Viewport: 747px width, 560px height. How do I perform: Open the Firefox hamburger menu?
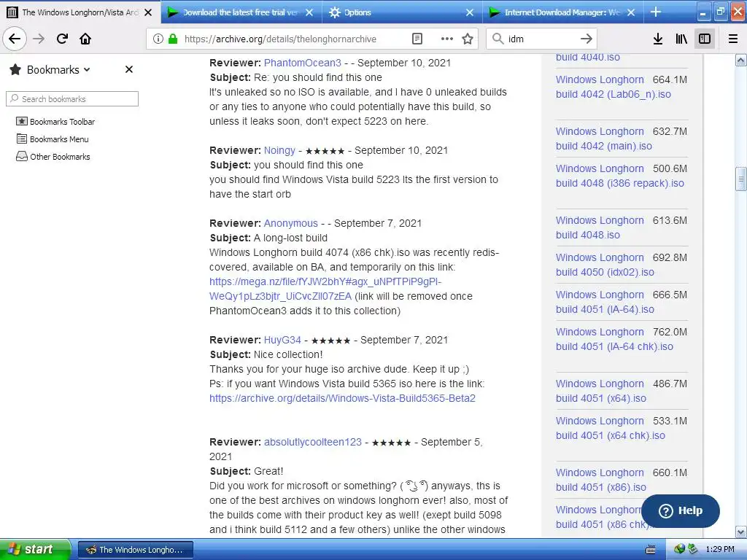(733, 39)
